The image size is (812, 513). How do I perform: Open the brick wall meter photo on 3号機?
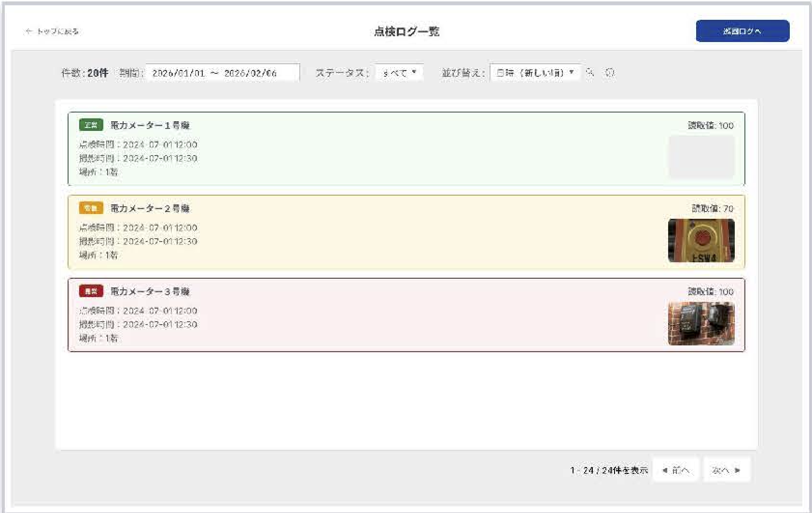coord(701,324)
